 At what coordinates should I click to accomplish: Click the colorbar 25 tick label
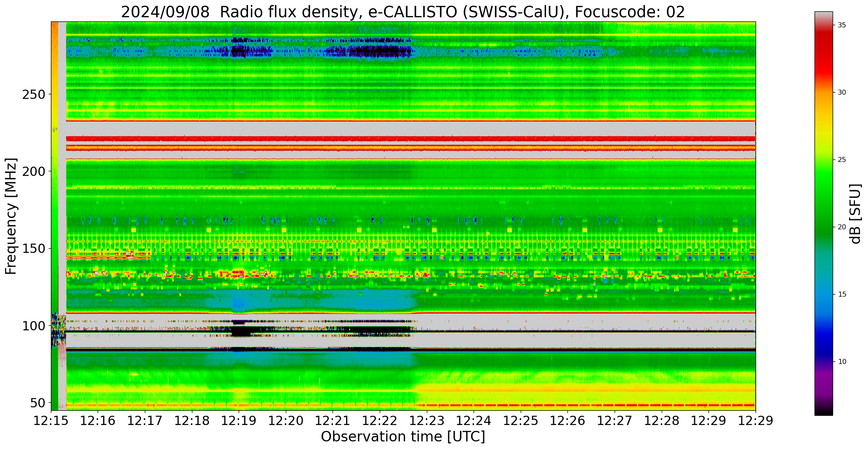(x=842, y=160)
